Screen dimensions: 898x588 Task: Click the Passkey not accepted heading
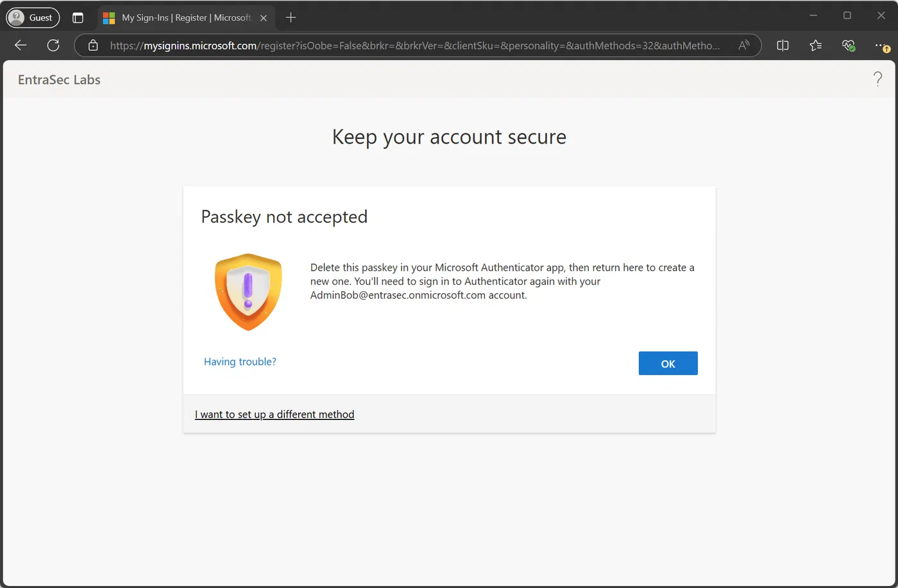click(x=284, y=217)
